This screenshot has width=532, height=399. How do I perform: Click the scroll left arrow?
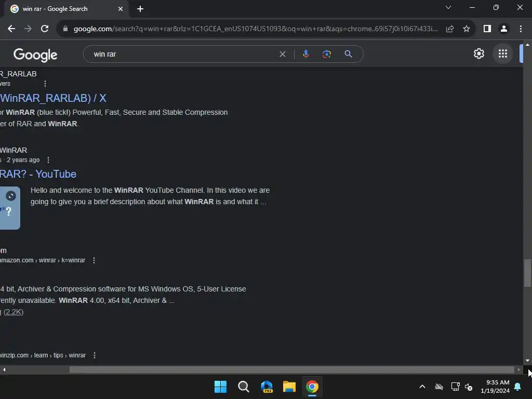pos(4,369)
